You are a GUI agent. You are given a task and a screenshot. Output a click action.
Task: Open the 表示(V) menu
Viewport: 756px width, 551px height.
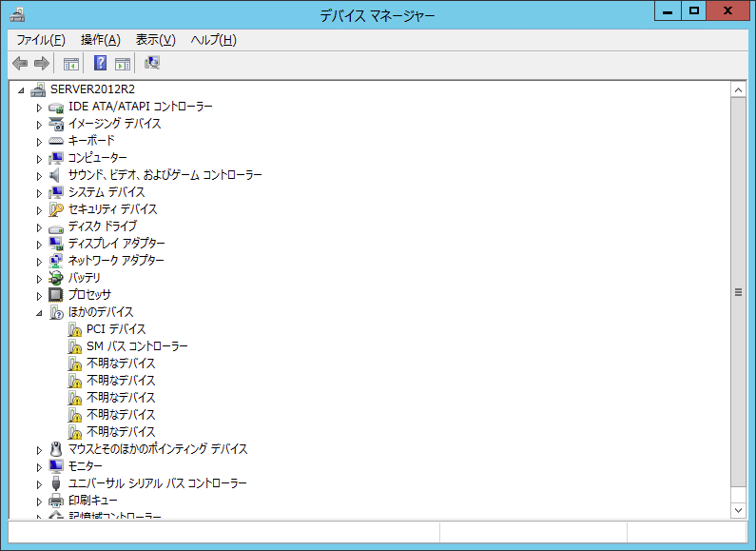155,40
